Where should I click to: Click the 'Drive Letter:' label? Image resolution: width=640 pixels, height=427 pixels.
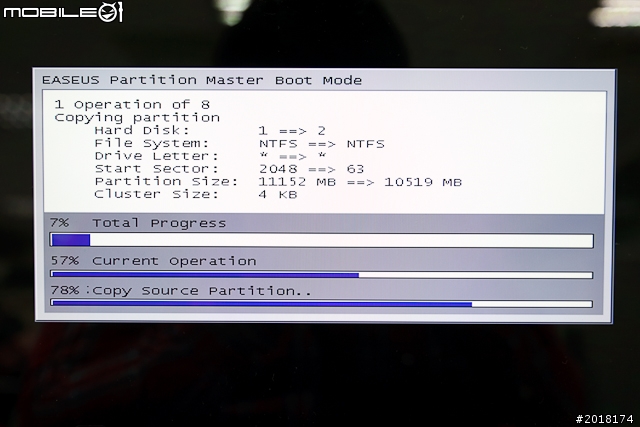tap(157, 156)
